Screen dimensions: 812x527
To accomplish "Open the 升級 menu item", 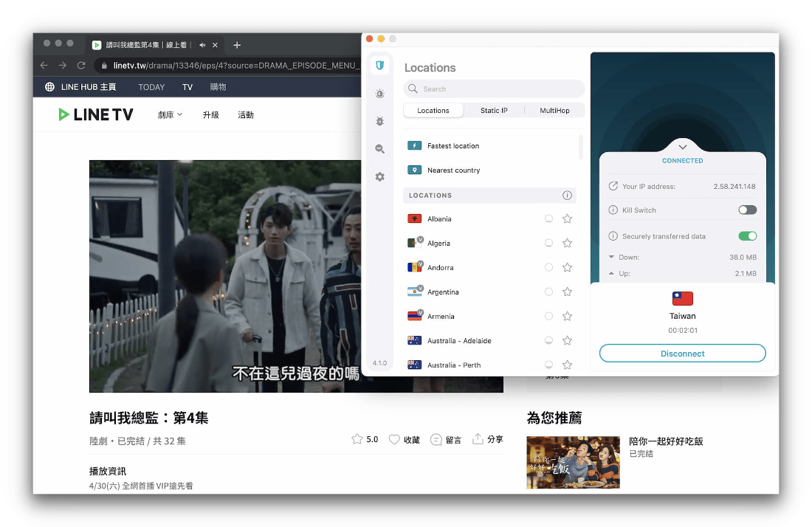I will [211, 114].
